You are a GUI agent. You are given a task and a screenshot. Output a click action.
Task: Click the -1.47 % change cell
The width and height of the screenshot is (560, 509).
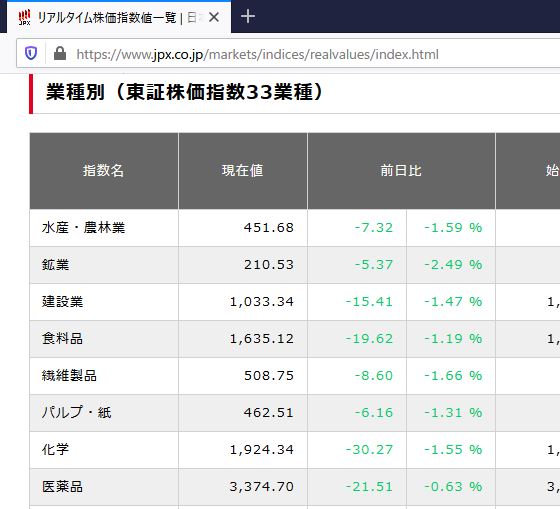coord(451,302)
